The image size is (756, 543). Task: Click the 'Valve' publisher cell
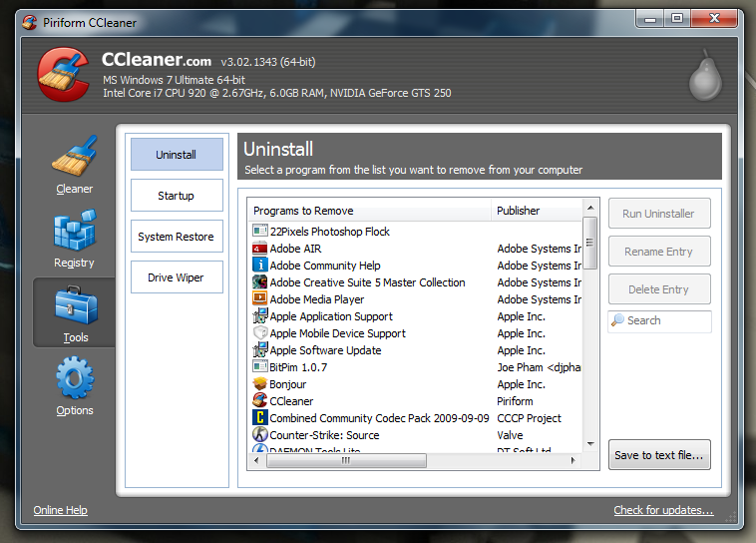[x=510, y=435]
